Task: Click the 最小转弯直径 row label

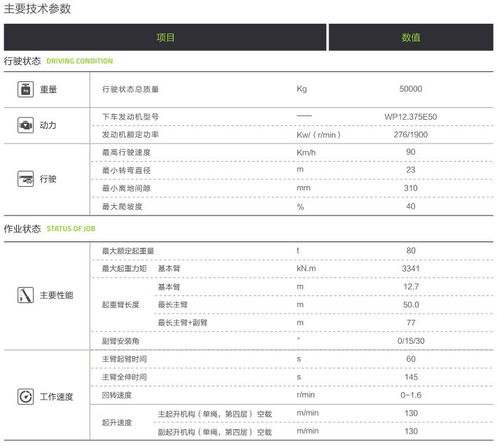Action: (x=126, y=171)
